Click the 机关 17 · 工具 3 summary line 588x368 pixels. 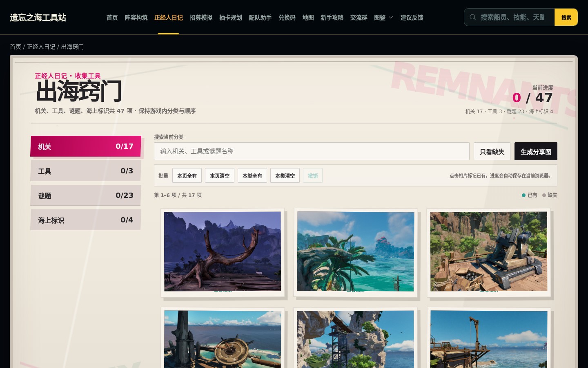click(509, 111)
